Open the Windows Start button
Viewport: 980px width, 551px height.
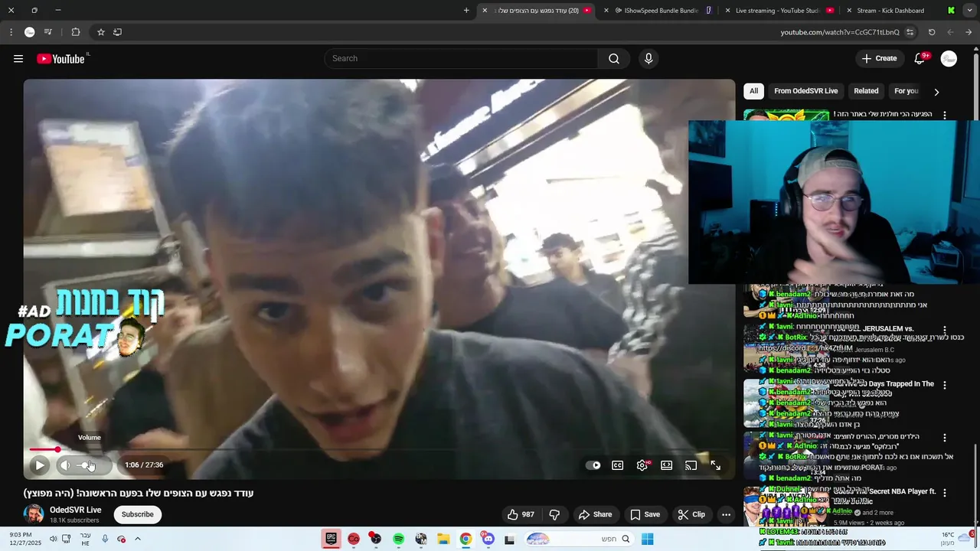tap(648, 540)
